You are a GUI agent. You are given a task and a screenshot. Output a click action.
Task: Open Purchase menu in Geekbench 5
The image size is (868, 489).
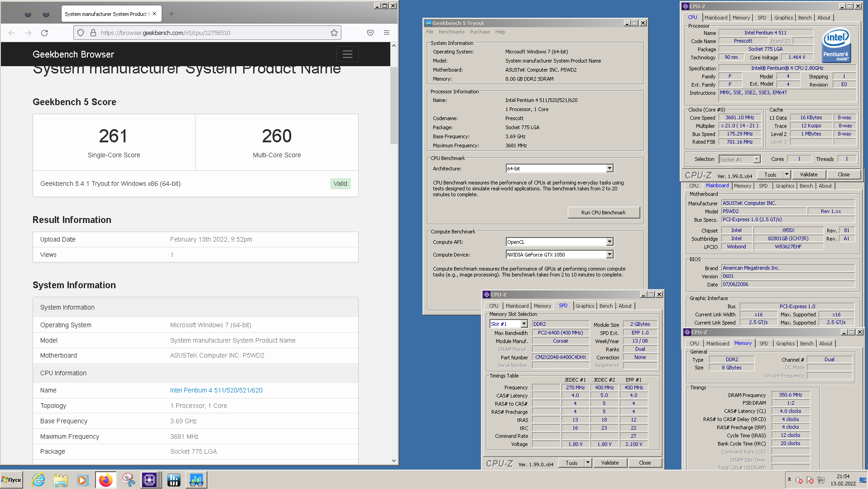tap(480, 32)
